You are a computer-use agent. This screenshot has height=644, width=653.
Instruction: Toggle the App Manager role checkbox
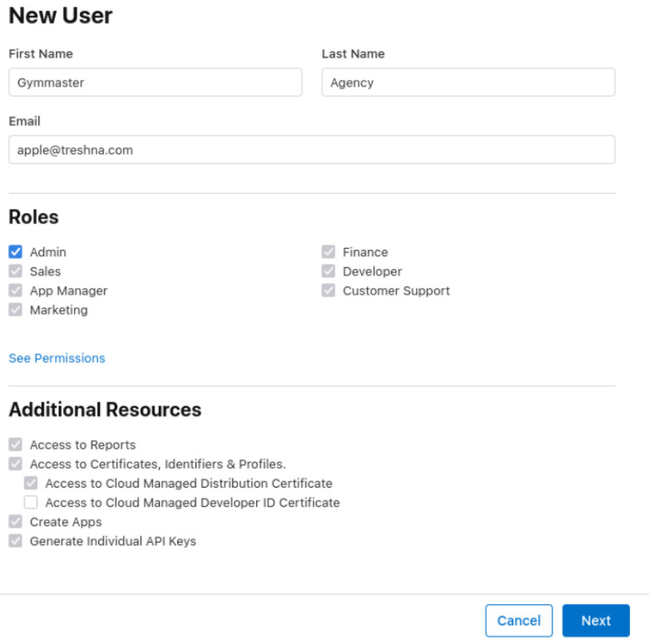click(x=15, y=290)
